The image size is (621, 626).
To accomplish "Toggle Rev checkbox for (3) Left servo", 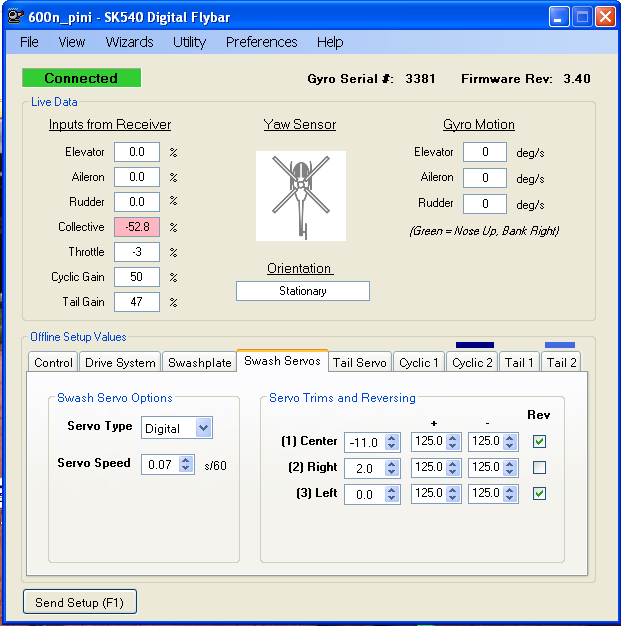I will click(x=539, y=493).
